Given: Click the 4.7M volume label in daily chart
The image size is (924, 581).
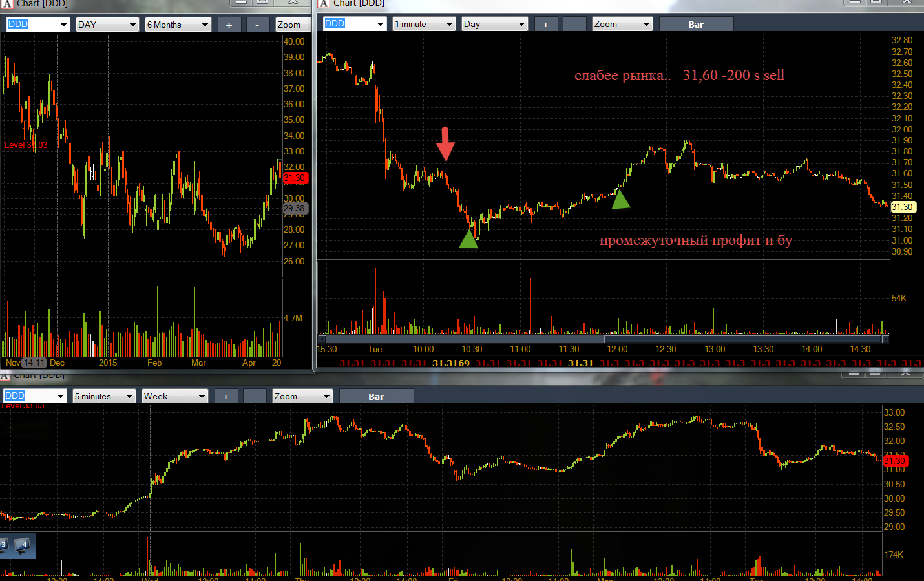Looking at the screenshot, I should (x=293, y=318).
